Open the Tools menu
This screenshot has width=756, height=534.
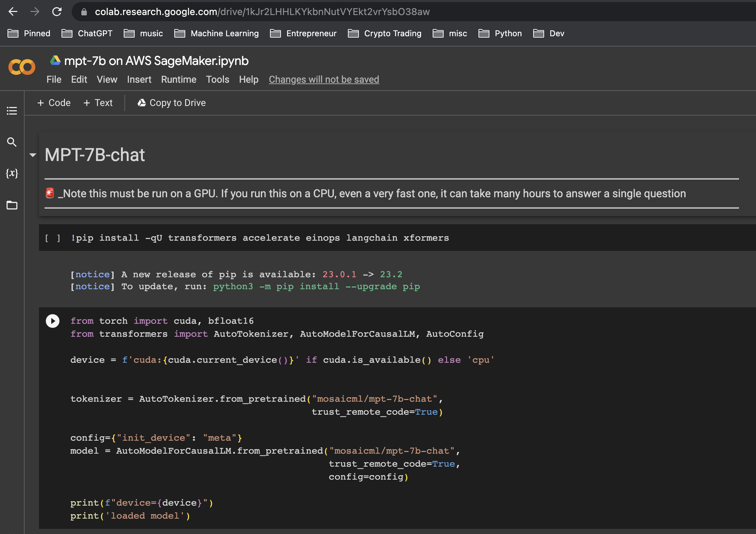(217, 80)
